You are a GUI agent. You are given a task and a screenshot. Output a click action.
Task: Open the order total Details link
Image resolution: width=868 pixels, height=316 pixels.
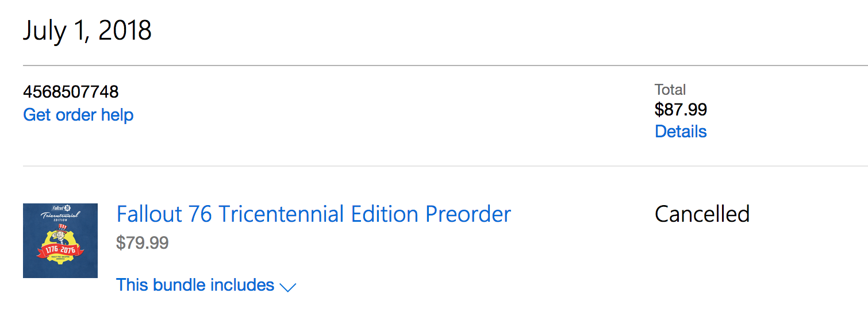coord(681,132)
